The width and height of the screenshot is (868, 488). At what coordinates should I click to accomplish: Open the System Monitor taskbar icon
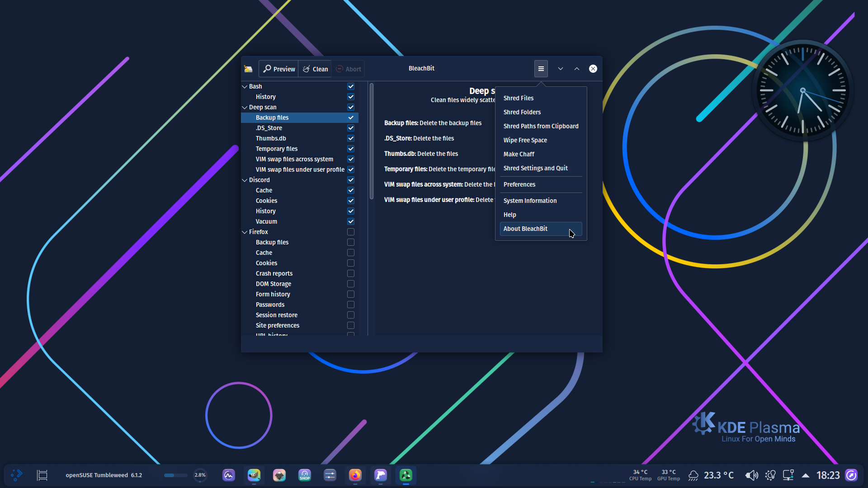click(229, 475)
